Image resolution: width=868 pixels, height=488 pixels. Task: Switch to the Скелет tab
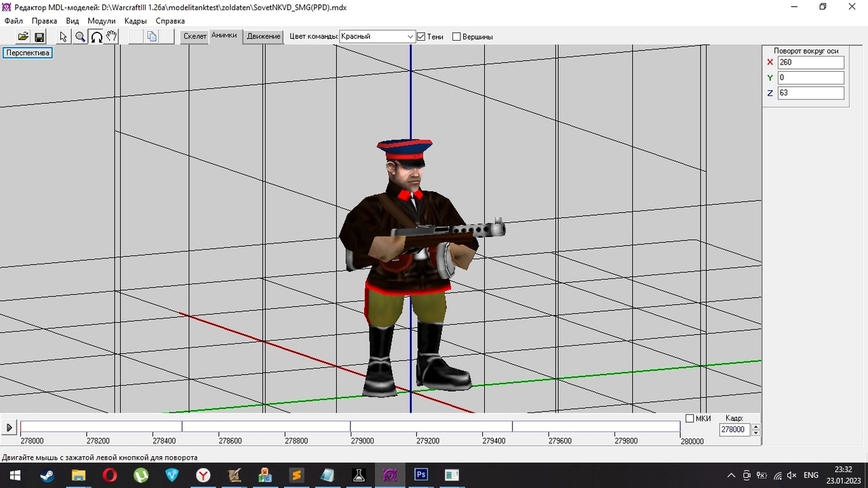click(x=195, y=37)
